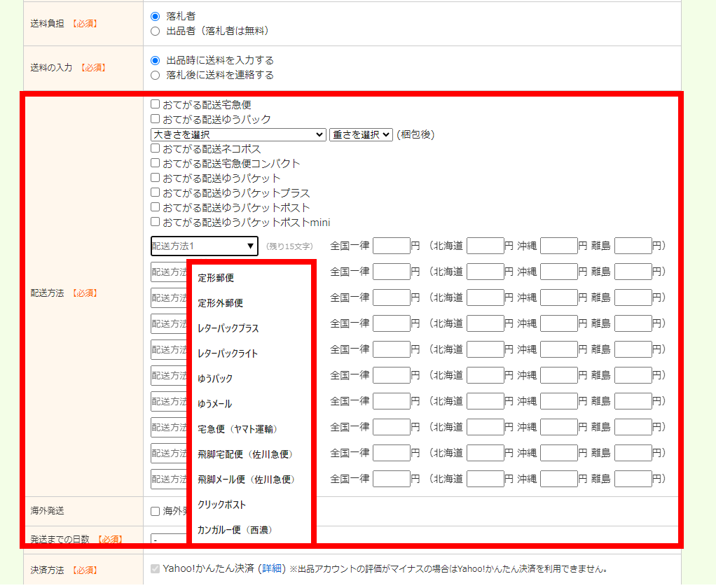Select 定形外郵便 from the list

220,303
